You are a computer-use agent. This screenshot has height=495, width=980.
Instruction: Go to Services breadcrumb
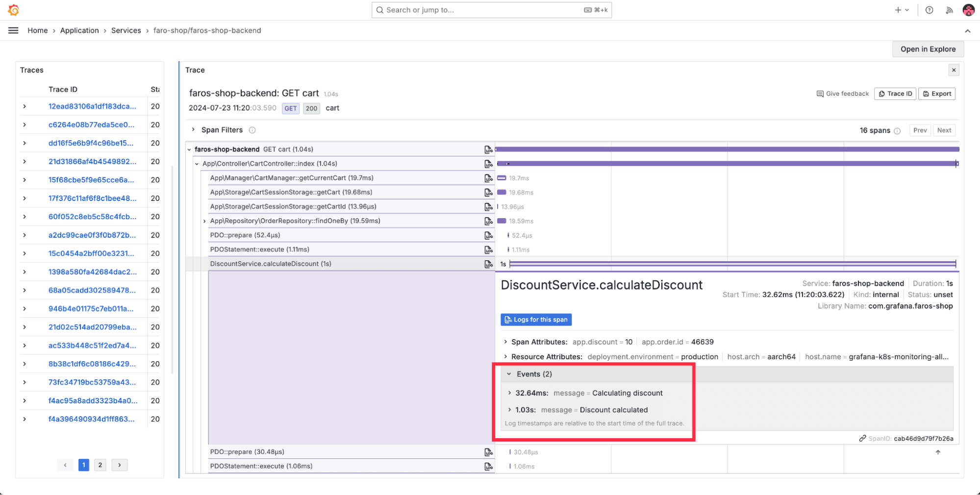pyautogui.click(x=126, y=30)
